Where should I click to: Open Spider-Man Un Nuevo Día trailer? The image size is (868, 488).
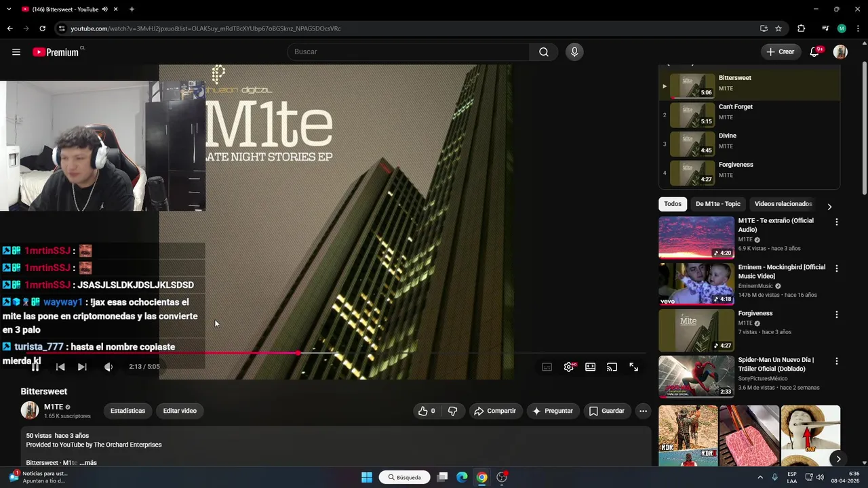coord(696,377)
